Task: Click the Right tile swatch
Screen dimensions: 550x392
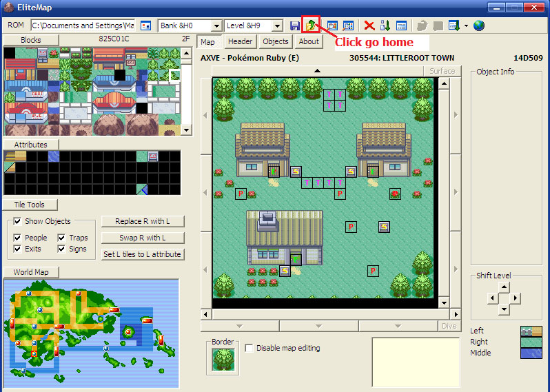Action: pyautogui.click(x=531, y=342)
